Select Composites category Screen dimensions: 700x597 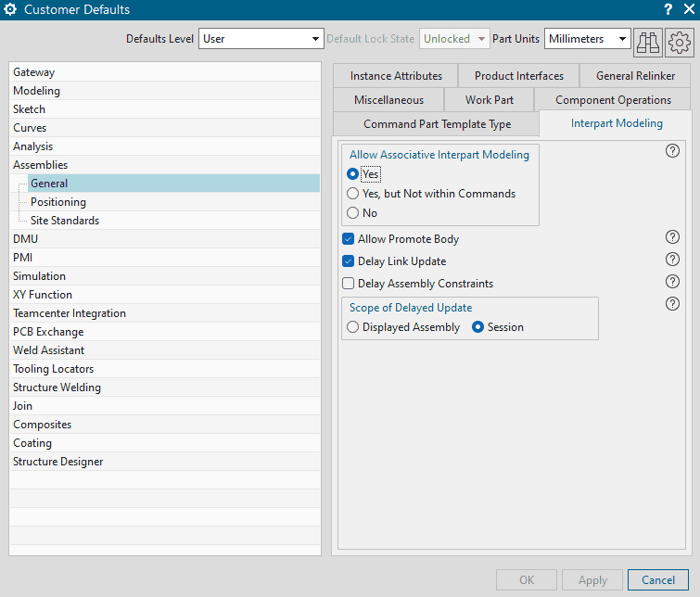point(165,425)
